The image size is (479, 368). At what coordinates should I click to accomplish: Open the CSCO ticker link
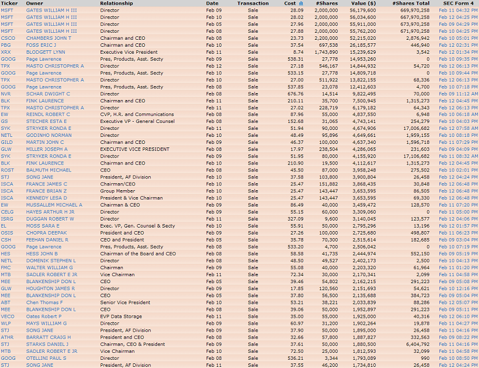click(8, 38)
